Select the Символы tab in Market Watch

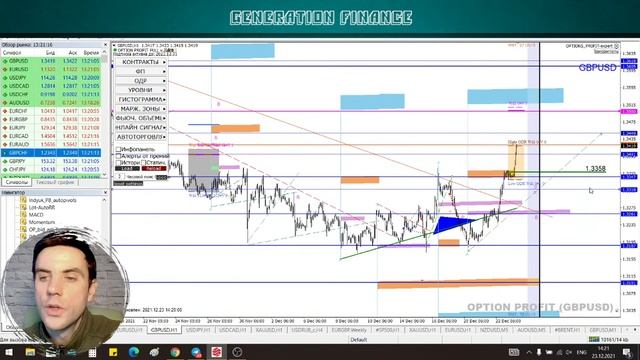(17, 182)
